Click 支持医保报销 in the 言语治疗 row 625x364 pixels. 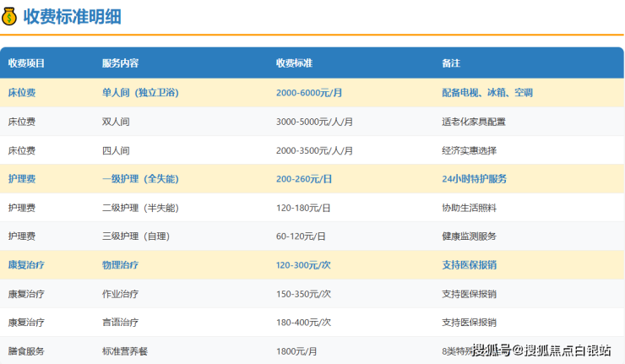469,323
